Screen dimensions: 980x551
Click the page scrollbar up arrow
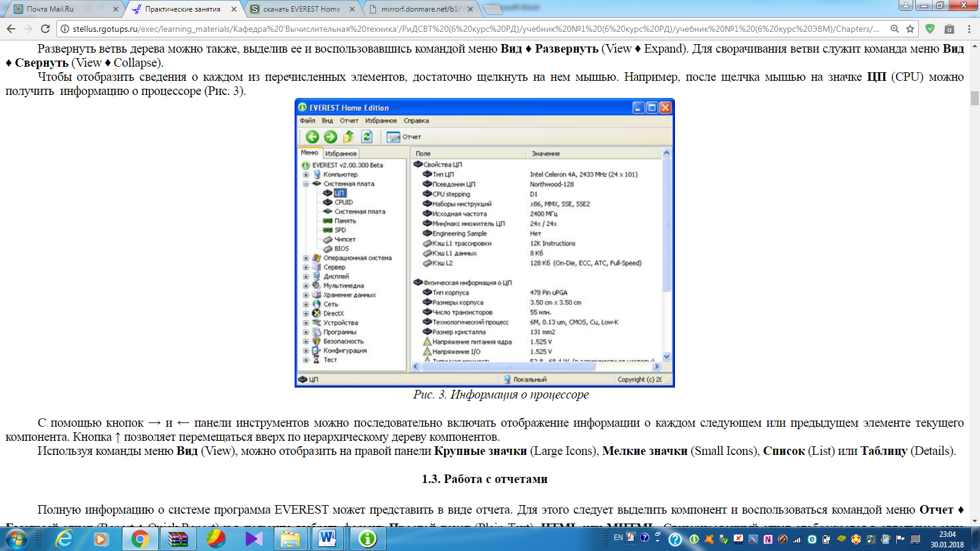(x=974, y=45)
